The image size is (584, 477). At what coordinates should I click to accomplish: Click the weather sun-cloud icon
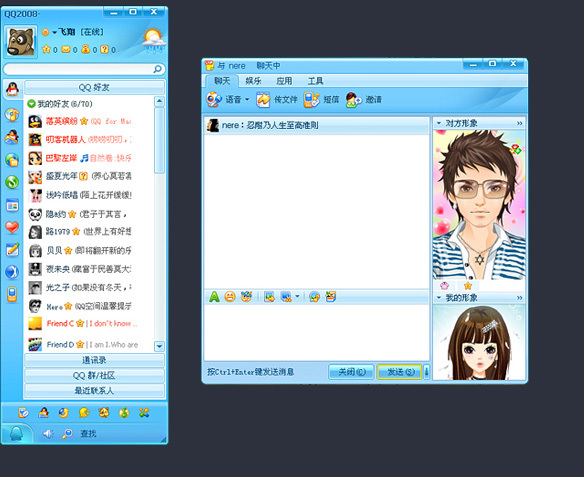click(153, 39)
